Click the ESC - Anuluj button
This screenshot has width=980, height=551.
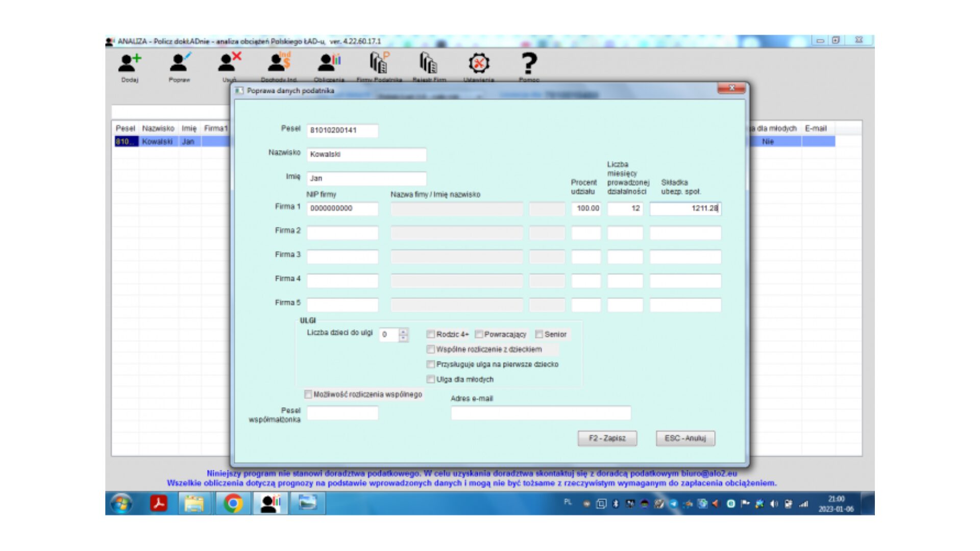[685, 438]
